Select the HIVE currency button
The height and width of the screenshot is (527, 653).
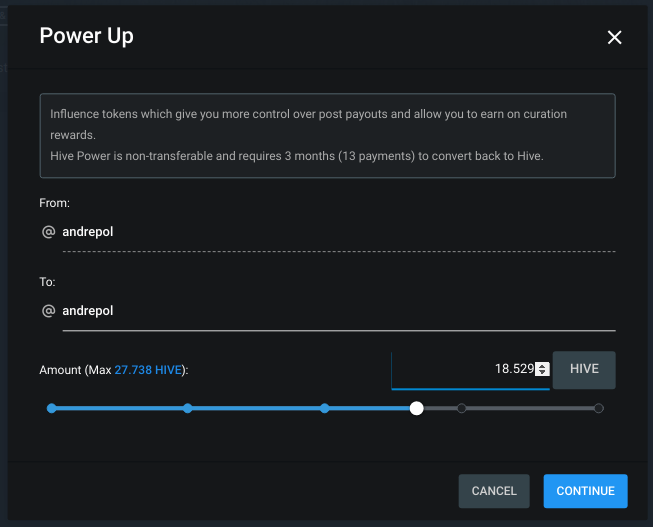click(x=584, y=370)
